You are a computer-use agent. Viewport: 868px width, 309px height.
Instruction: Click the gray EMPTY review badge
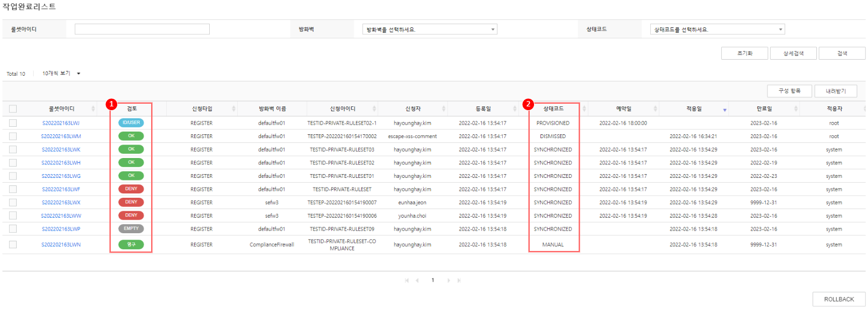point(131,228)
